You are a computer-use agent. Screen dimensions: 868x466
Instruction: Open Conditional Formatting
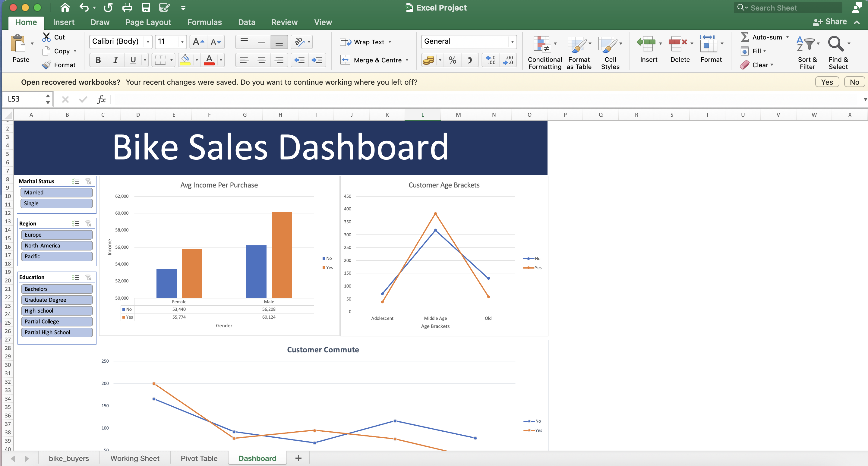(544, 52)
